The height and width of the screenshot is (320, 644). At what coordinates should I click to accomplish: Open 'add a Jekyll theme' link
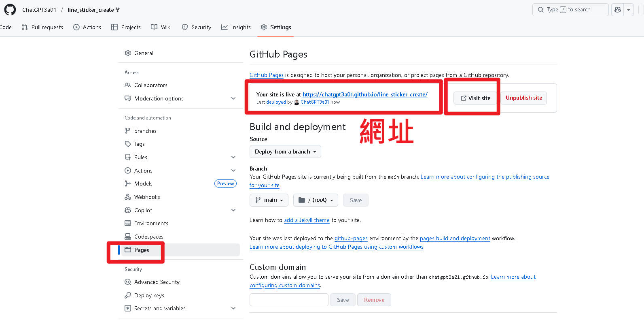[307, 220]
